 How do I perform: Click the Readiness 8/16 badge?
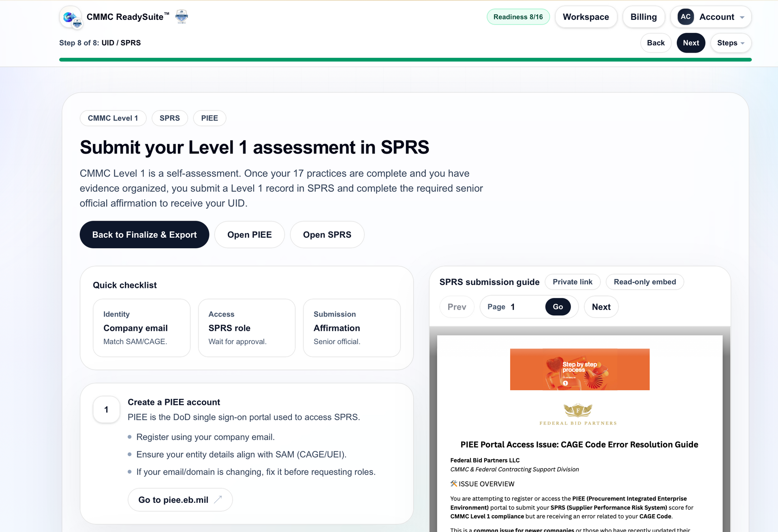pos(518,17)
